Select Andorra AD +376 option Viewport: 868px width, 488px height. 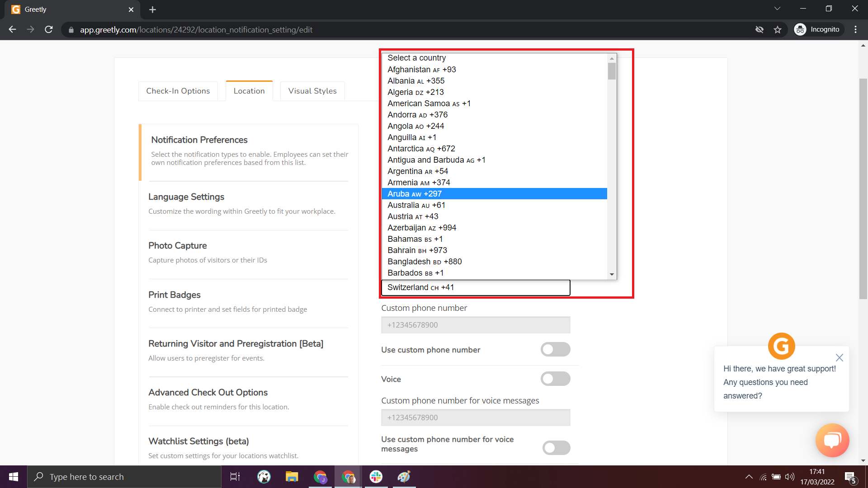[495, 115]
